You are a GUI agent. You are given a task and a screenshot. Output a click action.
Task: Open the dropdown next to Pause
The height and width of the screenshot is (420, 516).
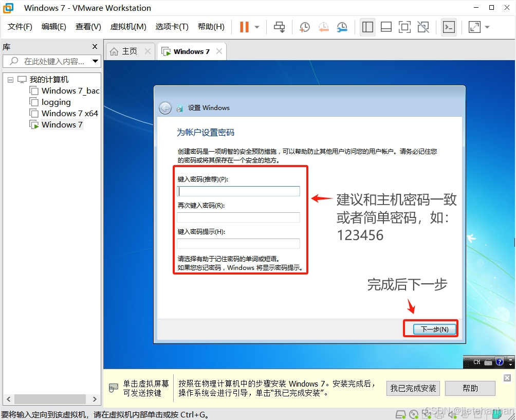[x=257, y=27]
